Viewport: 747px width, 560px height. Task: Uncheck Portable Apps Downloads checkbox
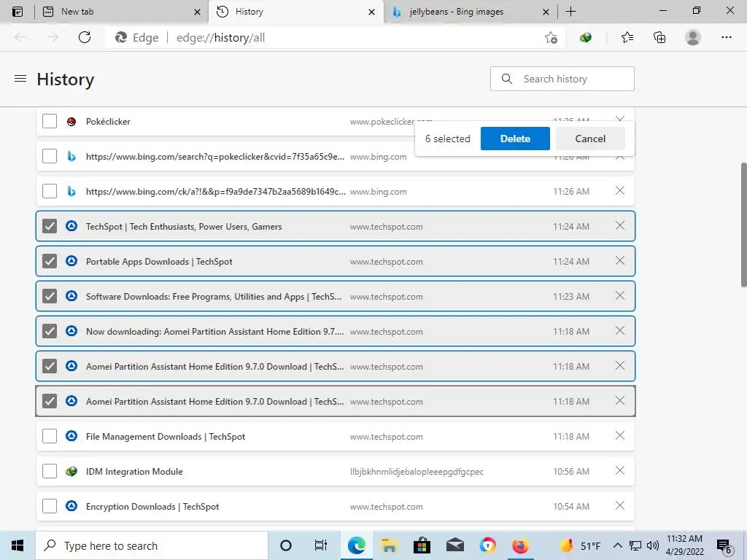point(50,262)
